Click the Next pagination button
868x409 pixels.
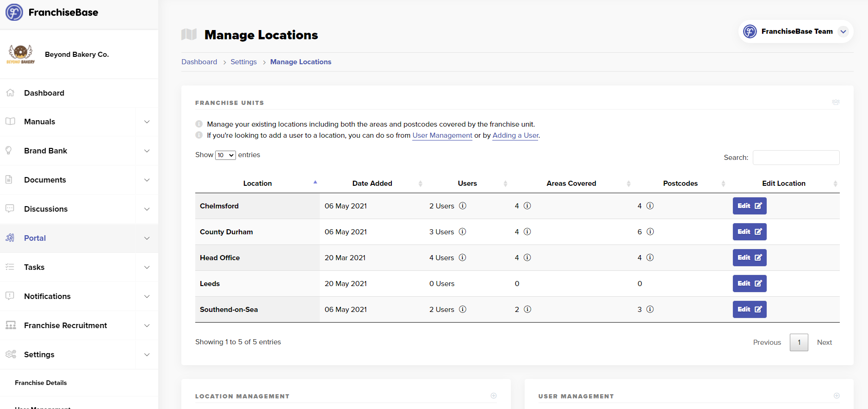[x=824, y=342]
